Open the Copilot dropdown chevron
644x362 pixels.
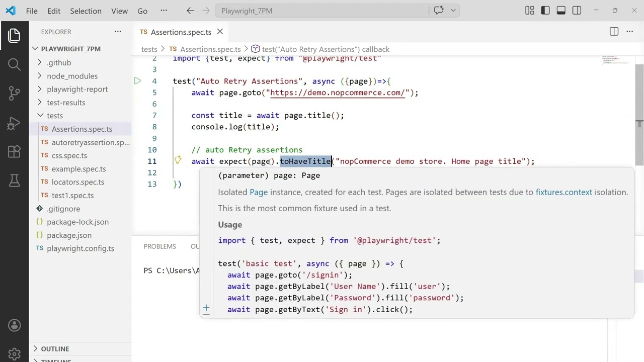(453, 11)
